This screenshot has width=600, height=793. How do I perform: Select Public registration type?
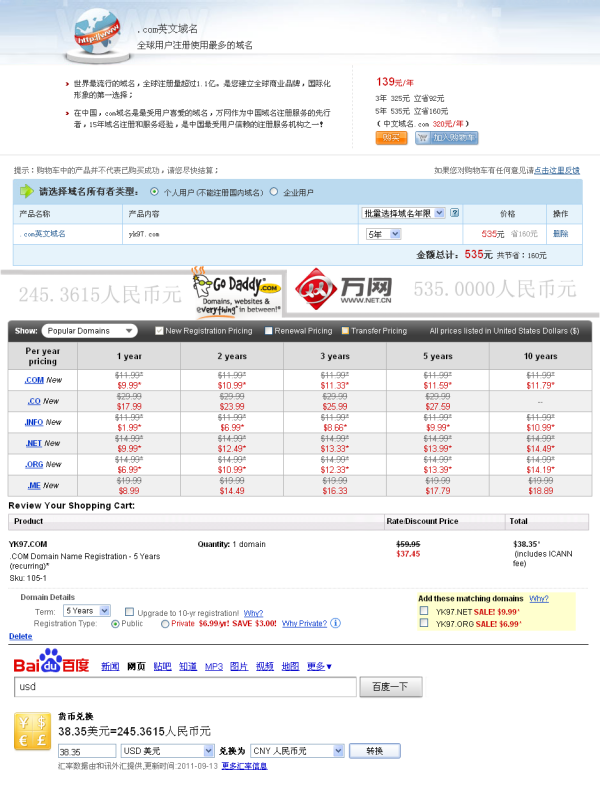coord(115,624)
